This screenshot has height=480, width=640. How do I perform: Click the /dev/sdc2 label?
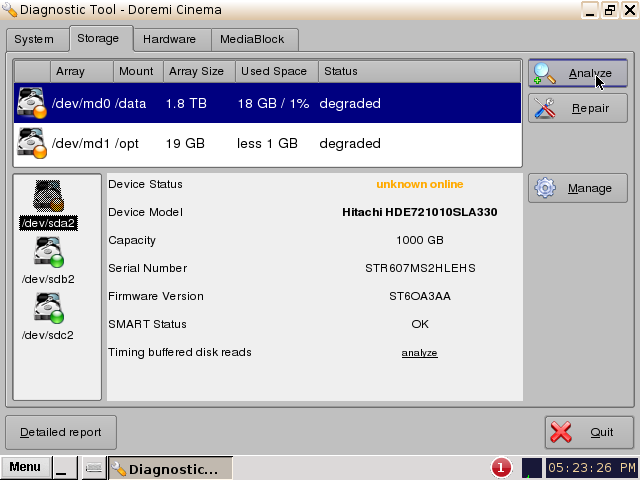[48, 335]
